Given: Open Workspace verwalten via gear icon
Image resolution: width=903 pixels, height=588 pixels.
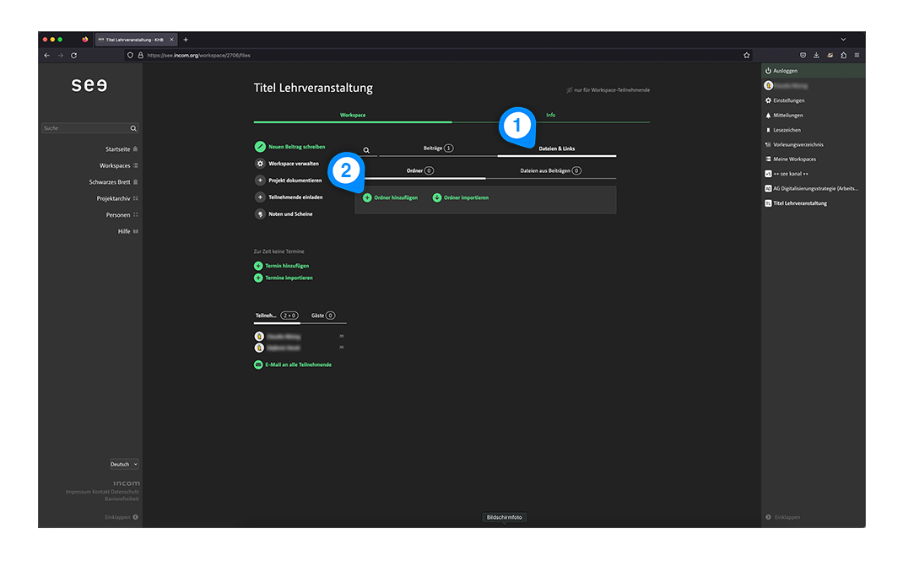Looking at the screenshot, I should click(260, 164).
